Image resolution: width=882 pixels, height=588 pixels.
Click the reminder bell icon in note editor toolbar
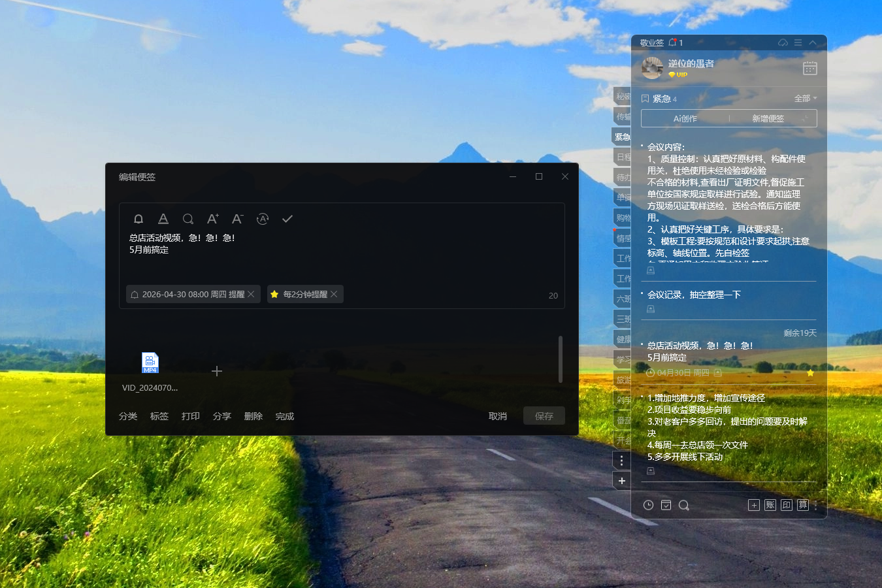[x=138, y=219]
